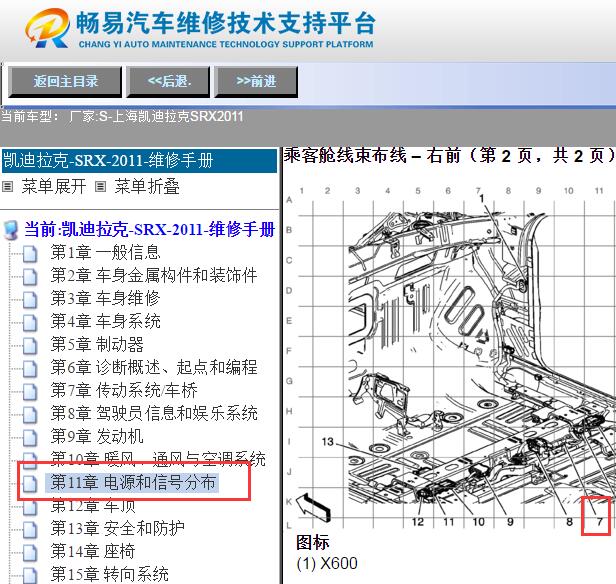This screenshot has height=584, width=616.
Task: Click the page icon of 第5章
Action: (30, 346)
